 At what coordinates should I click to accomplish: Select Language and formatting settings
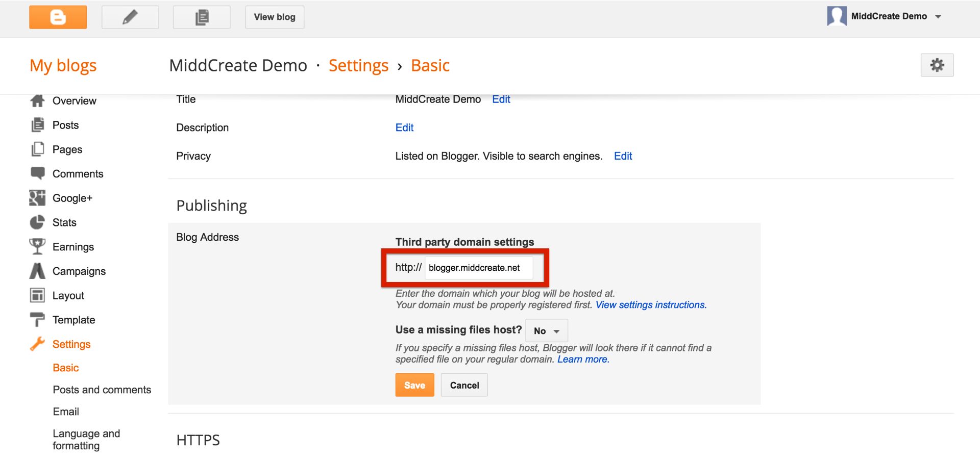tap(86, 439)
